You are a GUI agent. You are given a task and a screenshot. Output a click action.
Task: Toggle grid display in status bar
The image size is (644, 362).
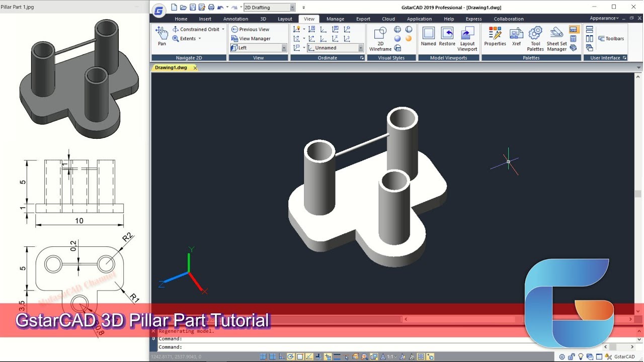(272, 356)
